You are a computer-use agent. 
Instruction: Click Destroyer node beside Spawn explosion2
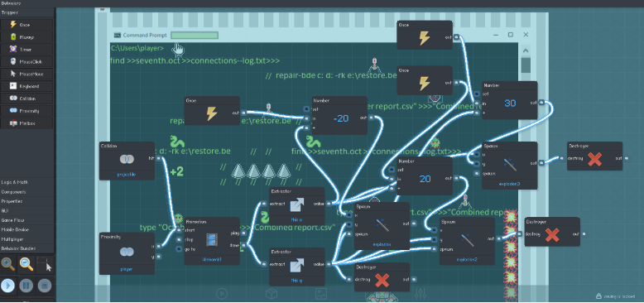point(552,232)
